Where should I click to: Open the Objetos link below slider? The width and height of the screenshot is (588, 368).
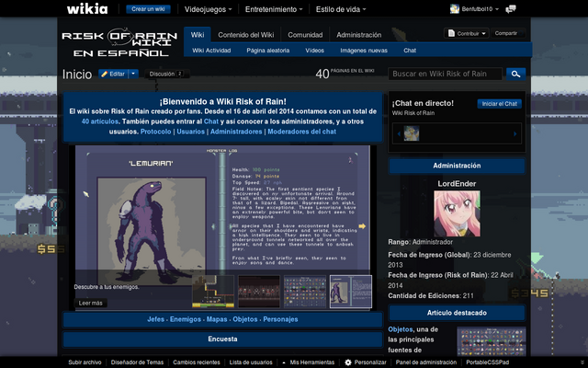pos(245,319)
